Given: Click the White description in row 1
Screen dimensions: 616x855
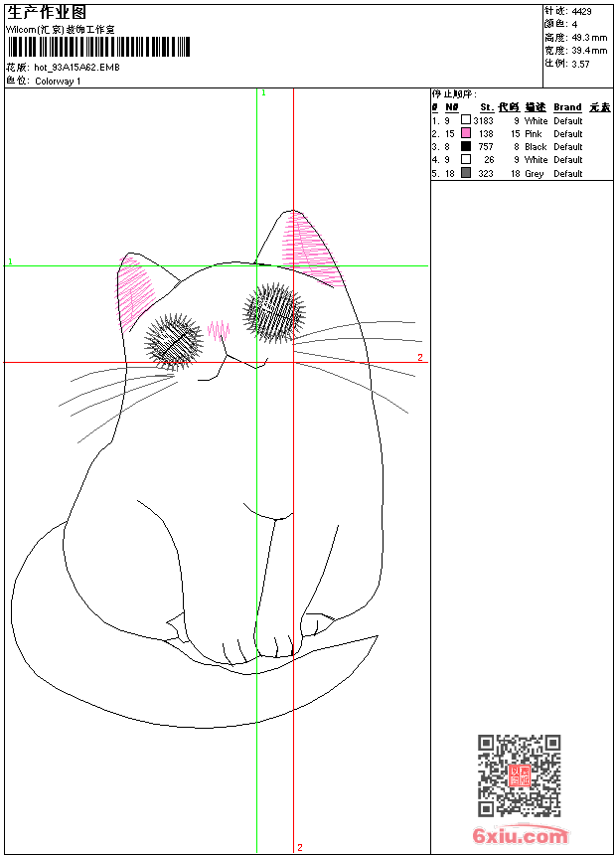Looking at the screenshot, I should [x=536, y=120].
